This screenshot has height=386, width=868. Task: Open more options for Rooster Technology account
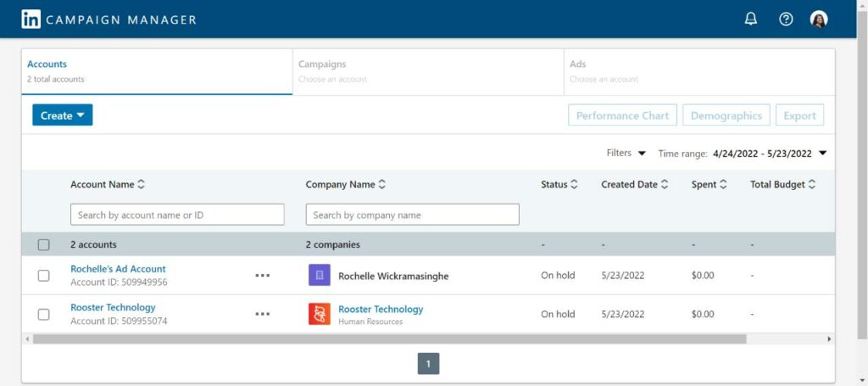[x=263, y=314]
